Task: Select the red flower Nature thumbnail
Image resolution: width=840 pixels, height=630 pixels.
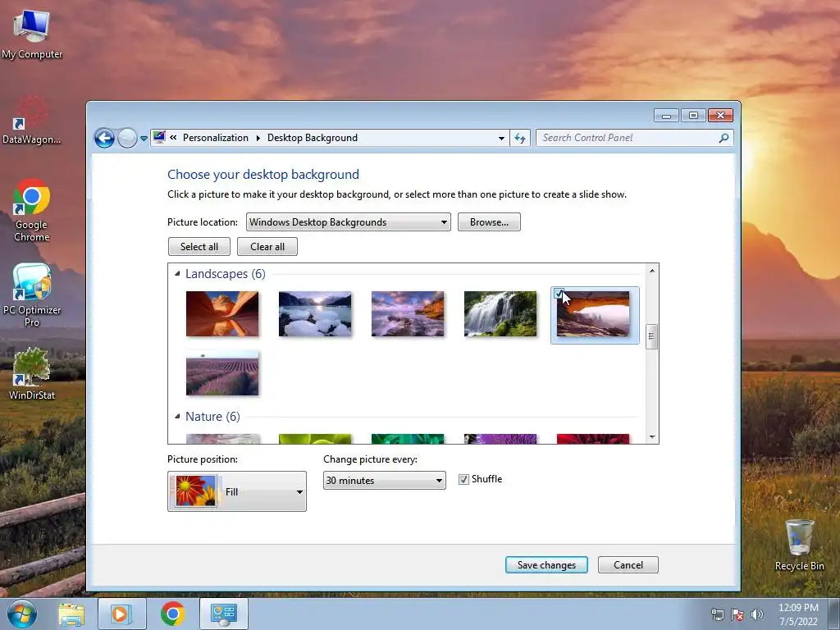Action: (593, 439)
